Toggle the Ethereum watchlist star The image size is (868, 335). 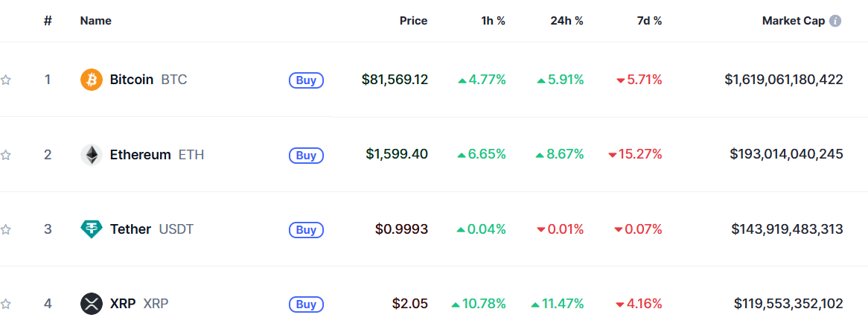click(x=5, y=155)
